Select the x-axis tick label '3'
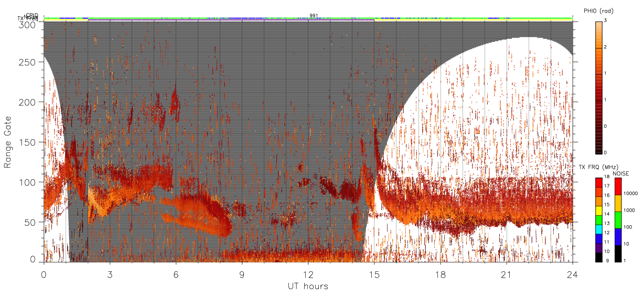Image resolution: width=644 pixels, height=297 pixels. [110, 274]
